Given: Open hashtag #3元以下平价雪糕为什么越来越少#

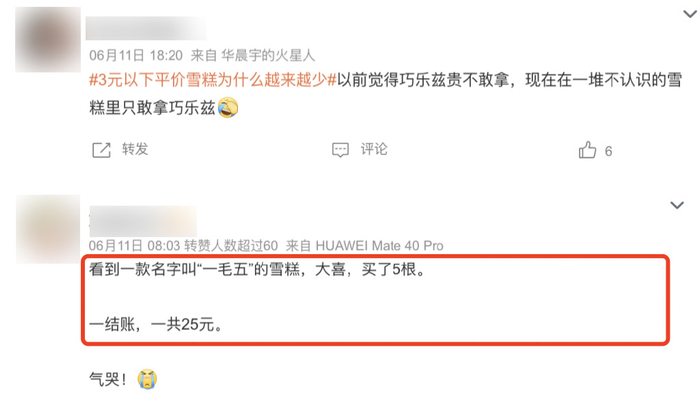Looking at the screenshot, I should (212, 80).
